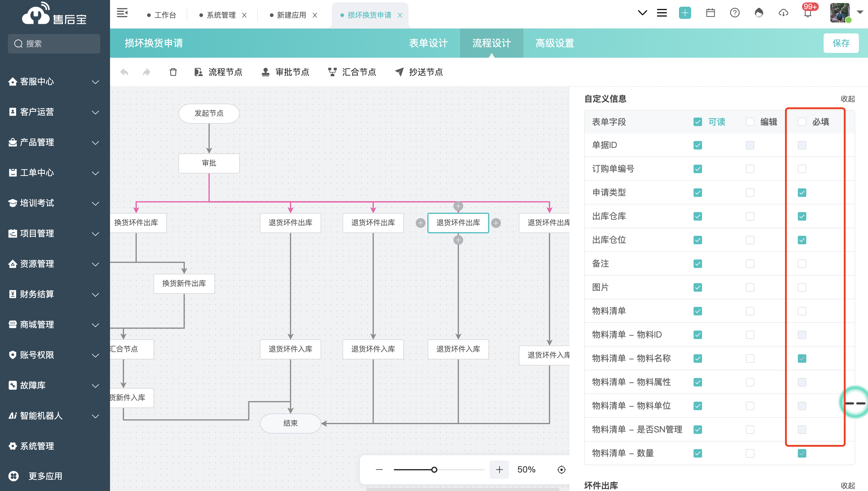Add a 抄送节点 from the toolbar
The height and width of the screenshot is (491, 868).
click(419, 72)
